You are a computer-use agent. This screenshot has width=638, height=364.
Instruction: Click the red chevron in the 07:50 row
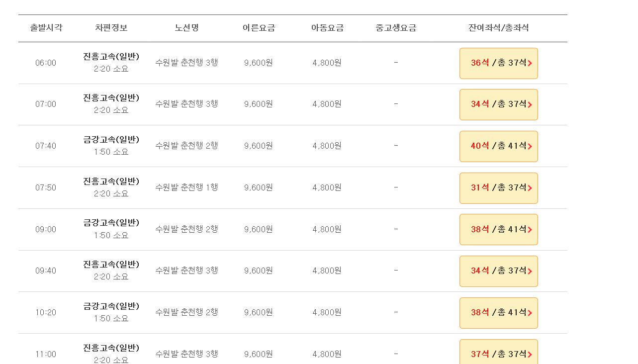[530, 188]
